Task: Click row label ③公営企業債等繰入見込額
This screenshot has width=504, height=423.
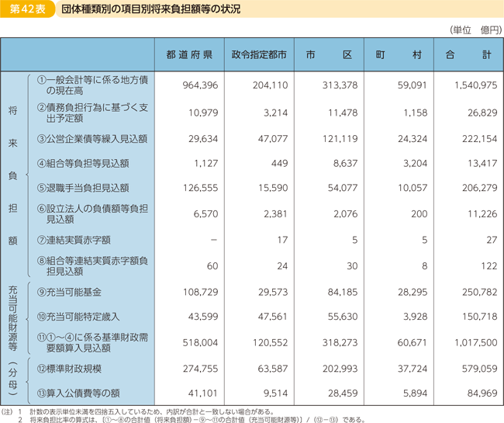Action: pos(92,139)
